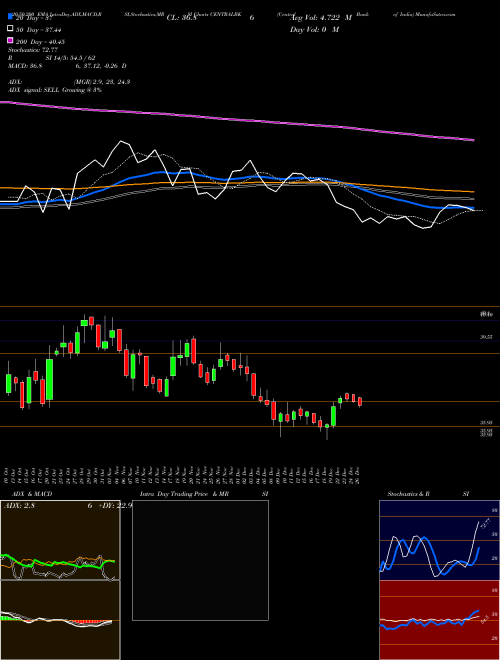The height and width of the screenshot is (660, 500).
Task: Click the magenta 200 Day legend swatch
Action: 11,40
